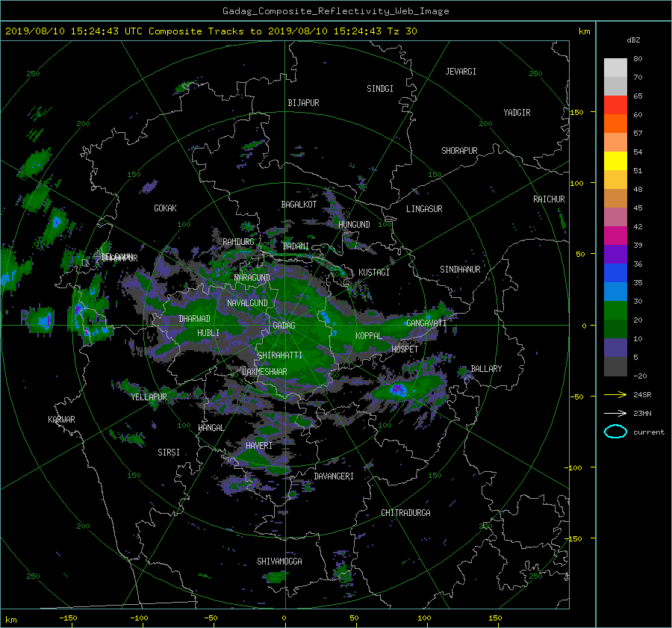This screenshot has height=628, width=672.
Task: Click the GOKAK city label
Action: coord(165,208)
